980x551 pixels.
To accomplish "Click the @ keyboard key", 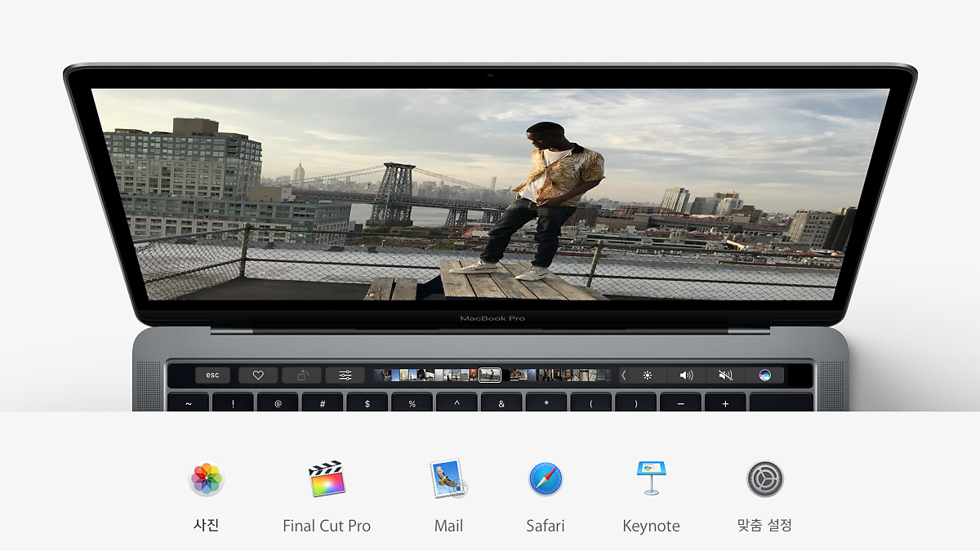I will pos(278,402).
